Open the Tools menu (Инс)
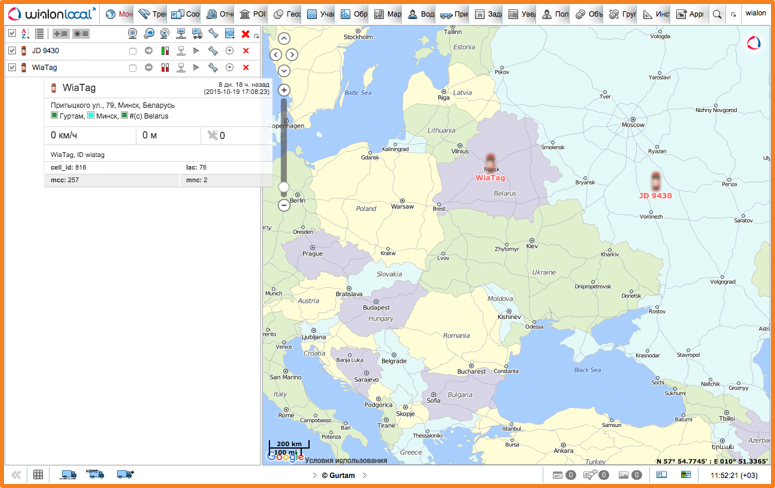The width and height of the screenshot is (775, 488). [655, 14]
